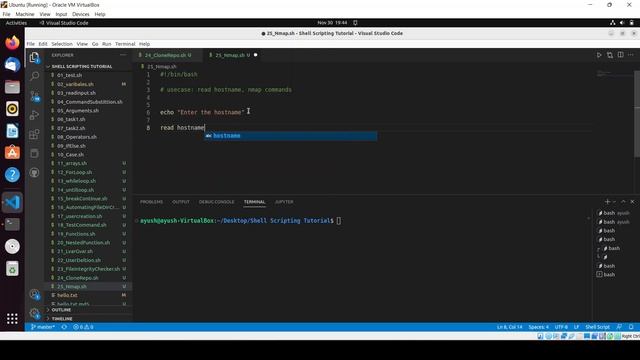Click the Run file play icon
640x360 pixels.
click(599, 55)
